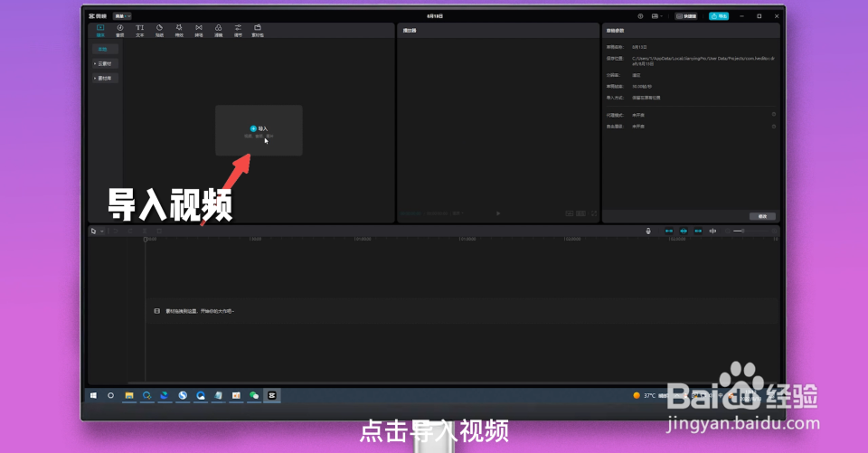The height and width of the screenshot is (453, 868).
Task: Click the split clip icon in timeline toolbar
Action: [145, 231]
